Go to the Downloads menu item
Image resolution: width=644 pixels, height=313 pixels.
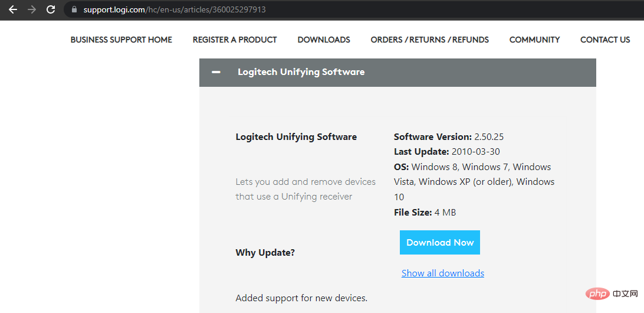tap(324, 40)
